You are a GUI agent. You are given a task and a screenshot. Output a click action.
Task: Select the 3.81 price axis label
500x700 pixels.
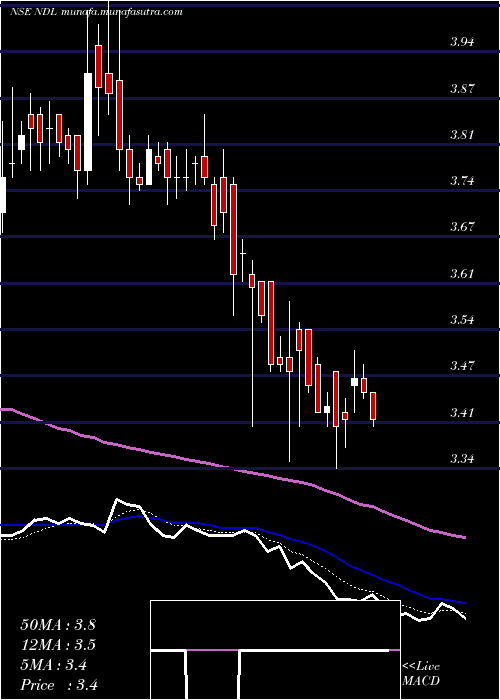pos(462,135)
